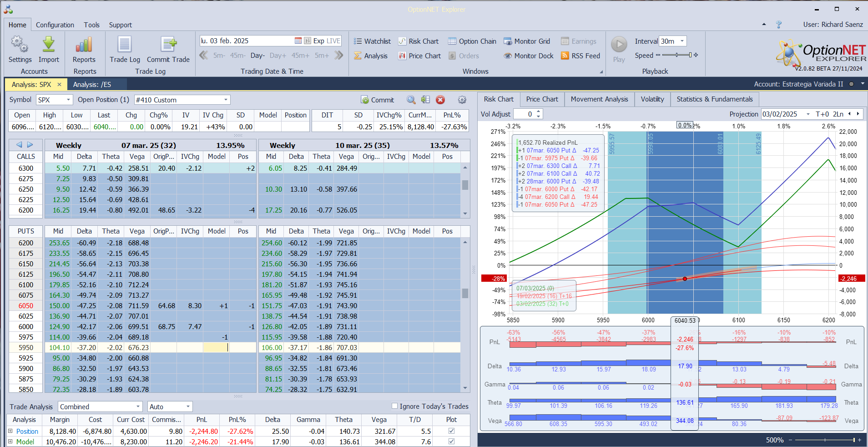Open the trading date calendar picker

tap(298, 41)
